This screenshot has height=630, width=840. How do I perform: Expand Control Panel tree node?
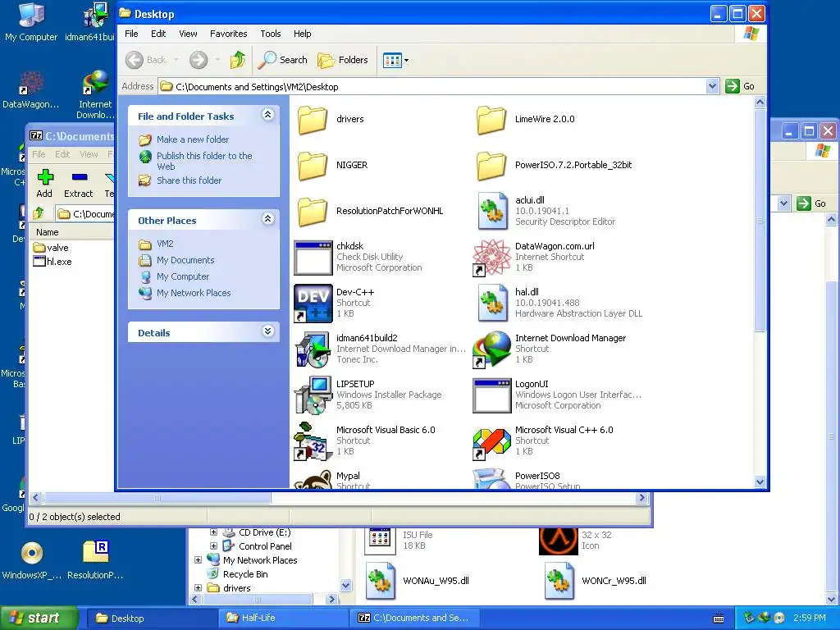(213, 546)
